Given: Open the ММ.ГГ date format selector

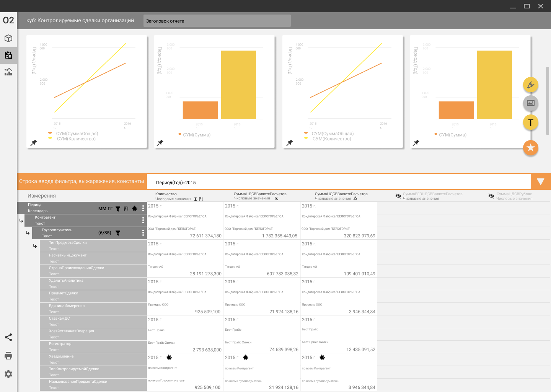Looking at the screenshot, I should click(106, 209).
